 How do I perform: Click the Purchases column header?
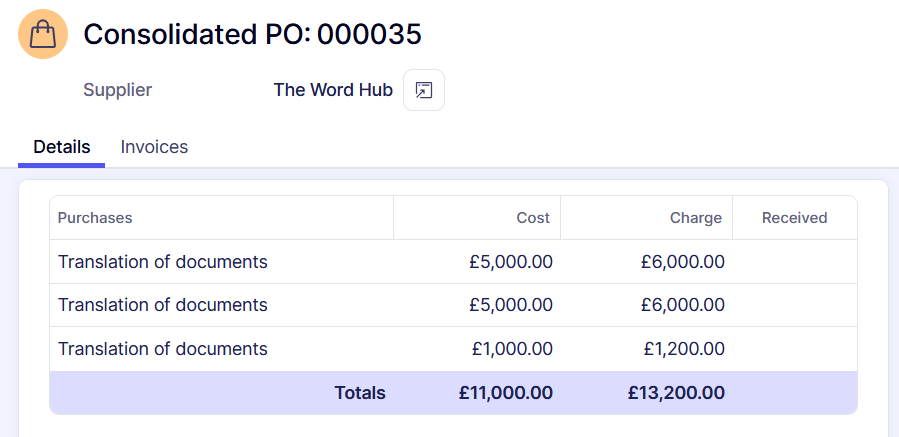(x=95, y=218)
